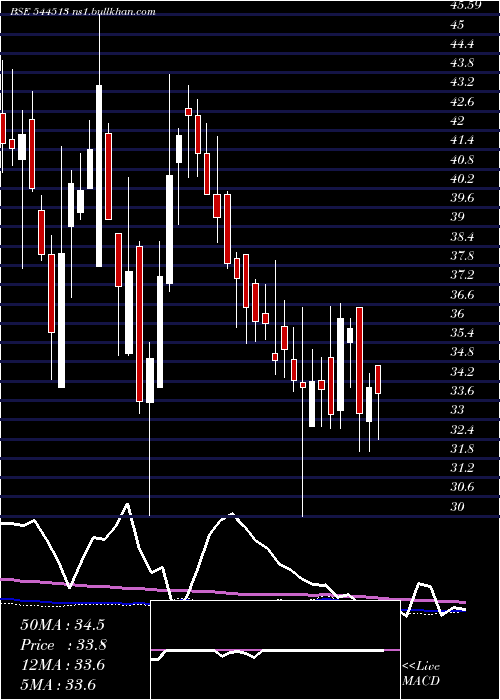500x700 pixels.
Task: Click the Price : 33.8 readout
Action: (64, 645)
